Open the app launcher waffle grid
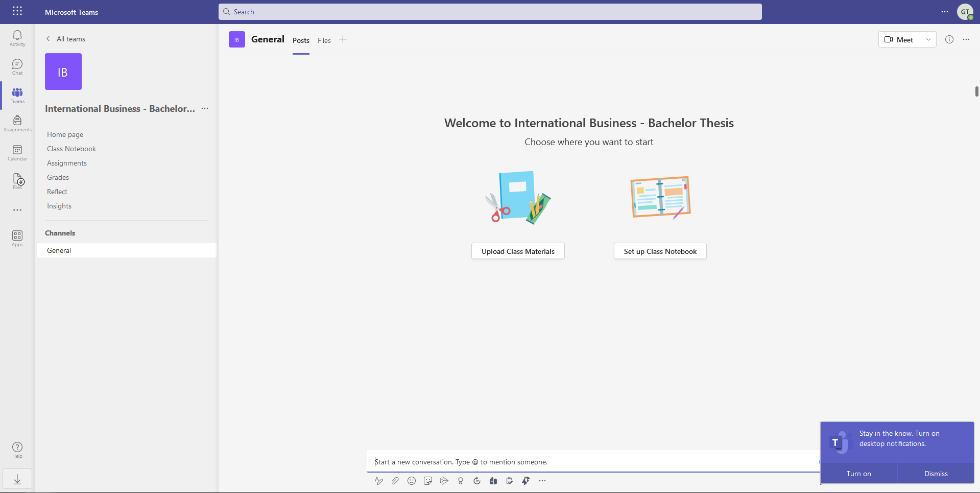 pos(17,11)
